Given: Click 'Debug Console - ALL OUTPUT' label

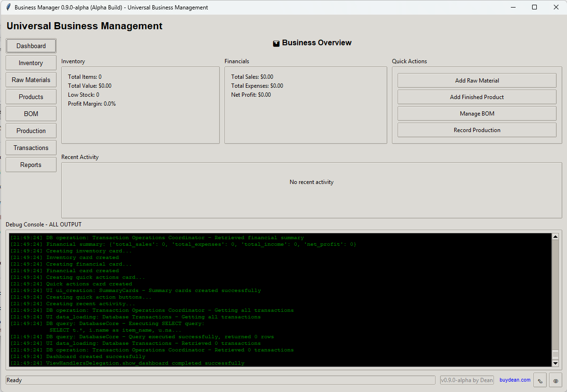Looking at the screenshot, I should (43, 225).
